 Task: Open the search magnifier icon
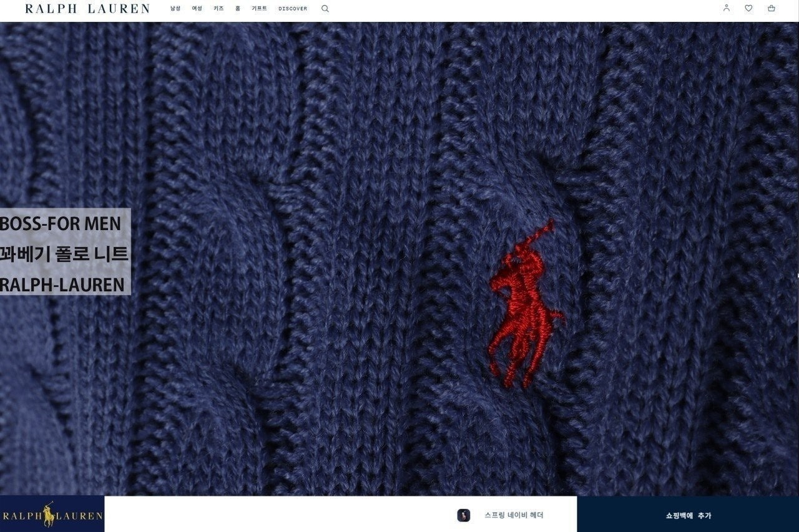325,9
